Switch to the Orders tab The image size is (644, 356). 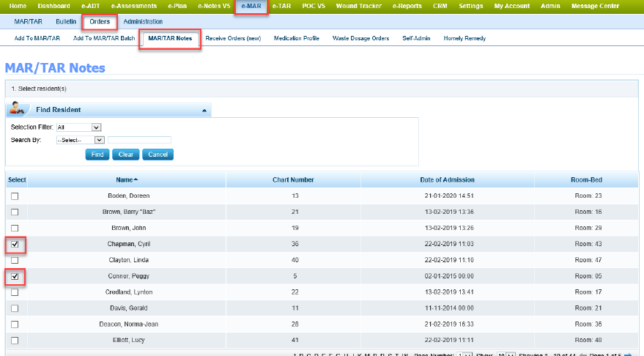tap(100, 22)
